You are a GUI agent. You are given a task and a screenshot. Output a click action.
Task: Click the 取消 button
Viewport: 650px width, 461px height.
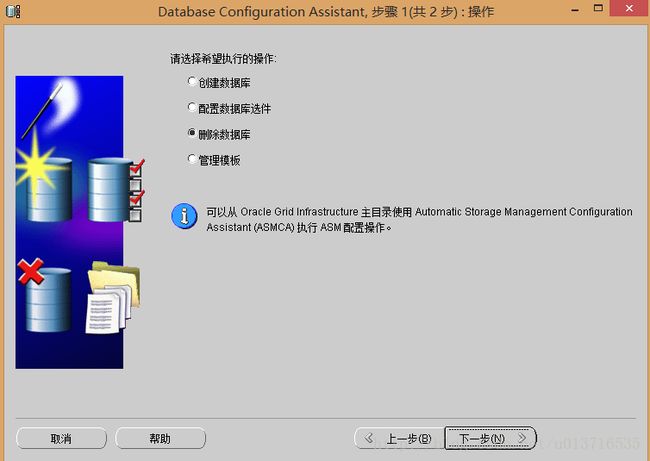[x=61, y=438]
